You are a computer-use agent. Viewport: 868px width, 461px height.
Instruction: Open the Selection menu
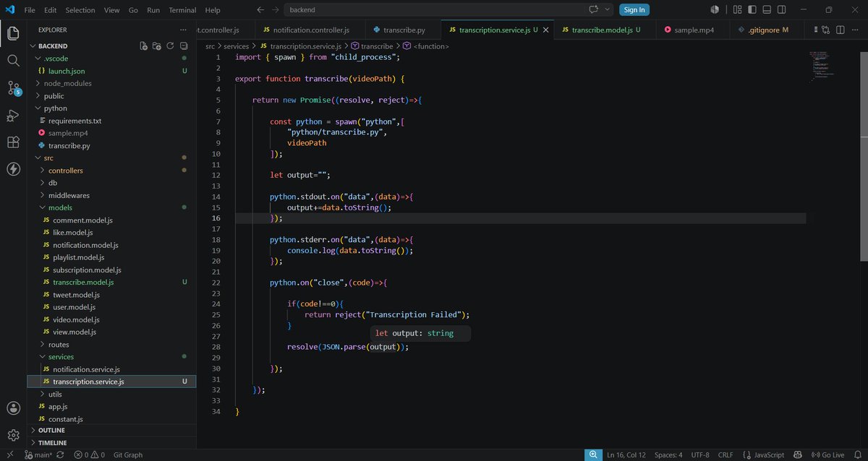(x=80, y=10)
